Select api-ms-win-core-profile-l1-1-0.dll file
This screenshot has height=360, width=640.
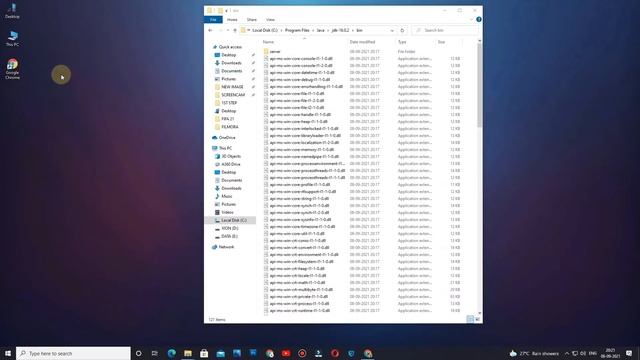tap(300, 184)
